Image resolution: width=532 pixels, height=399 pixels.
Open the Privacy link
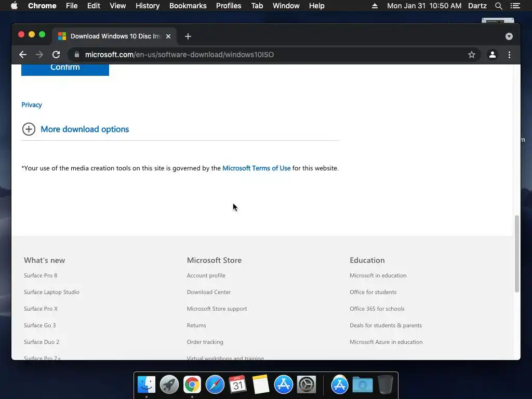click(32, 105)
